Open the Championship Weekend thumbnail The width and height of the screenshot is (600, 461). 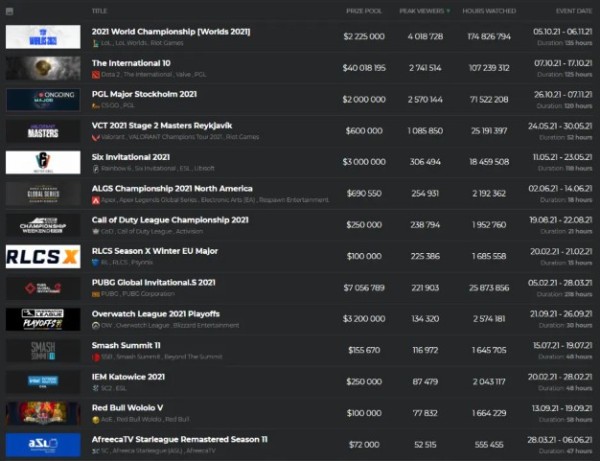(43, 225)
